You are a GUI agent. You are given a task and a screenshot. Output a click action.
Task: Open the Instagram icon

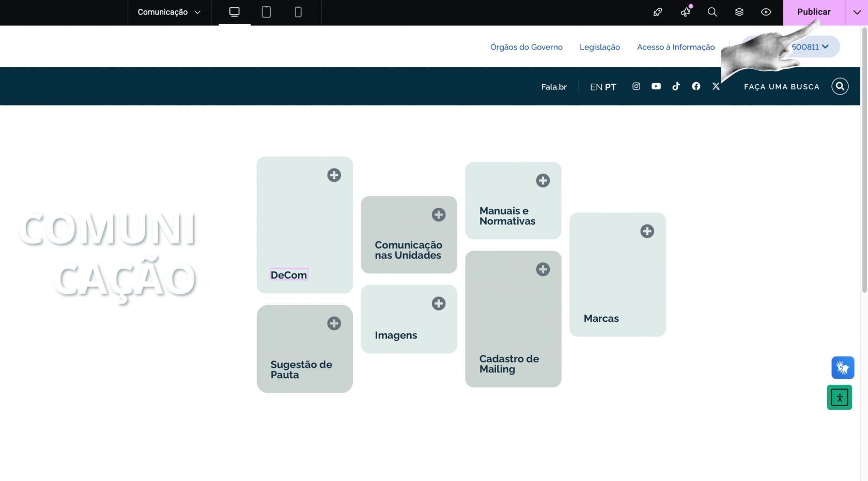click(637, 86)
